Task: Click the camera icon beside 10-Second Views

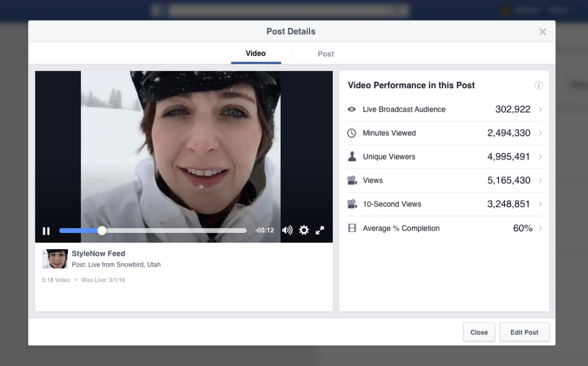Action: tap(352, 204)
